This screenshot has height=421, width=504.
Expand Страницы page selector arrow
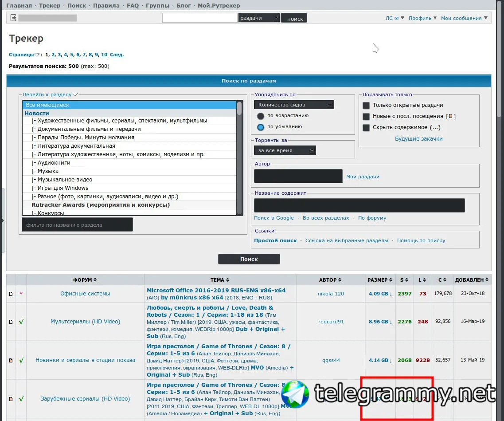coord(37,55)
